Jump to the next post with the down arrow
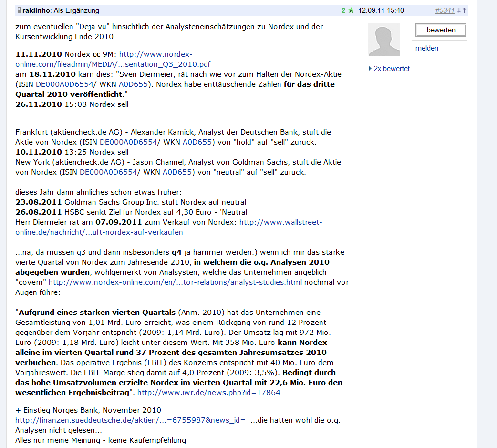497x448 pixels. click(459, 10)
